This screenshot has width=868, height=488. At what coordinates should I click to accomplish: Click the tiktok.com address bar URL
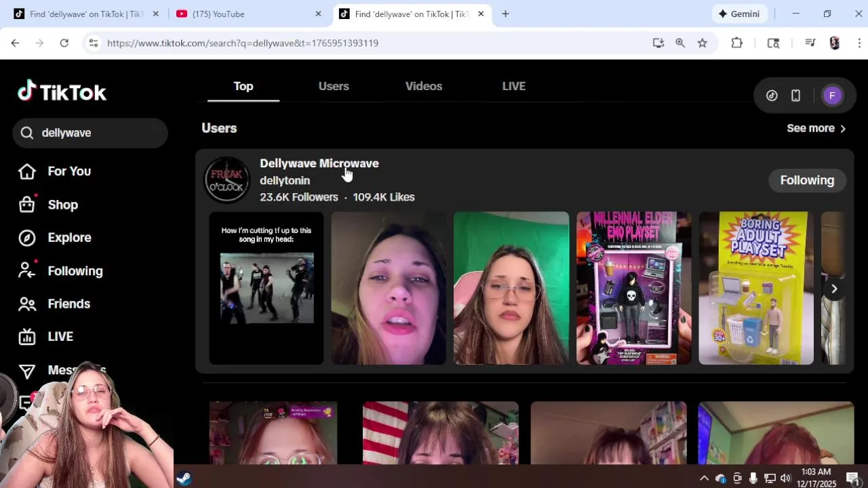coord(243,43)
